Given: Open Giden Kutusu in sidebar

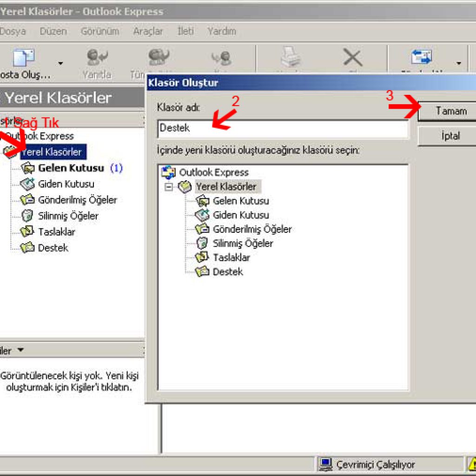Looking at the screenshot, I should click(66, 184).
